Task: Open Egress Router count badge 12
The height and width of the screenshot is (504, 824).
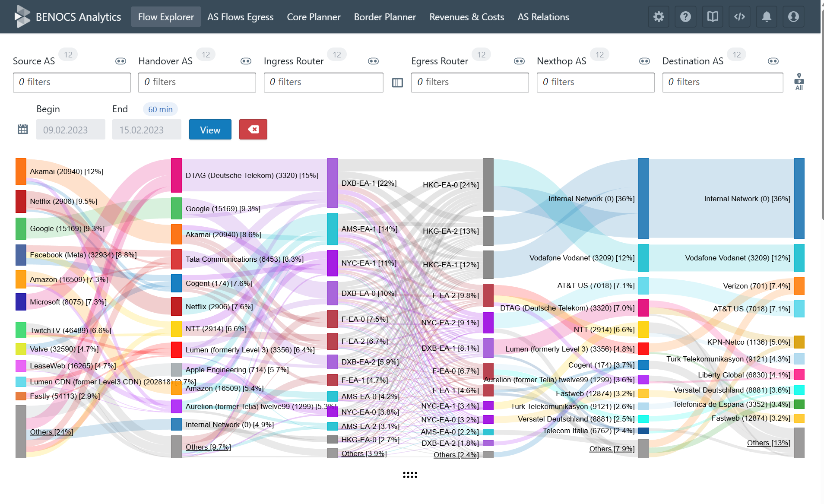Action: (x=482, y=54)
